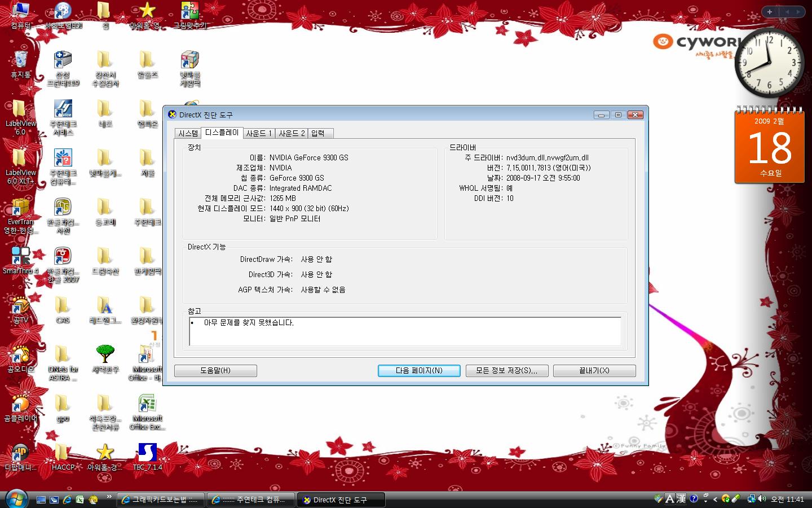Open the LabelView 6.0 folder
Viewport: 812px width, 508px height.
pyautogui.click(x=20, y=117)
